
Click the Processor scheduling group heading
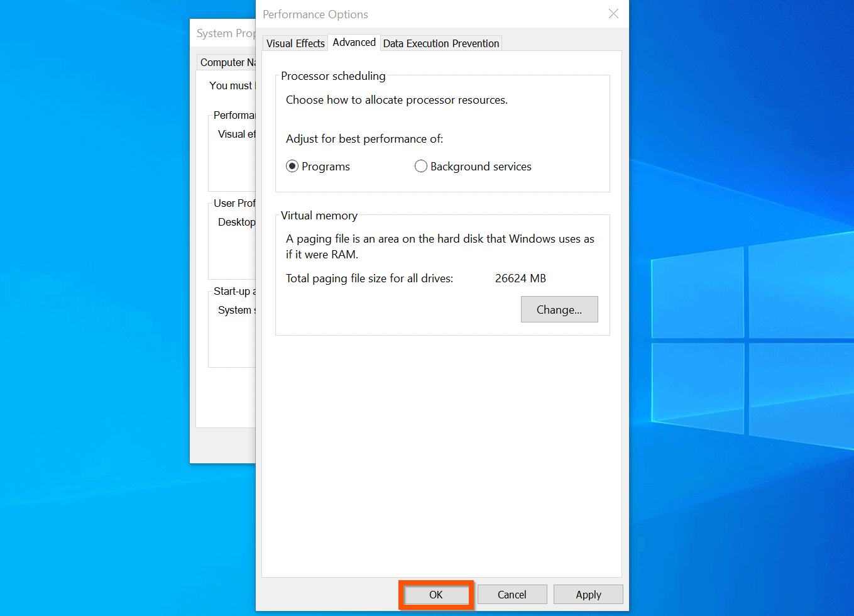(332, 76)
